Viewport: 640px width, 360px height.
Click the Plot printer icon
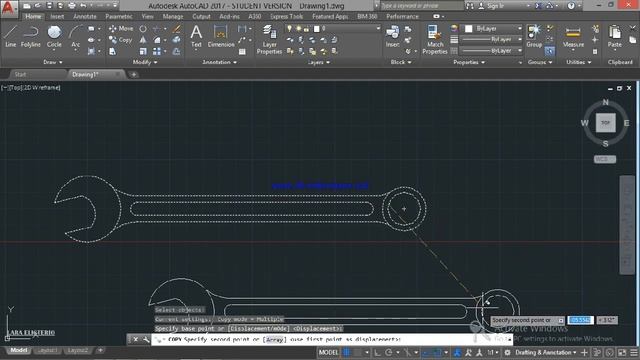coord(72,6)
